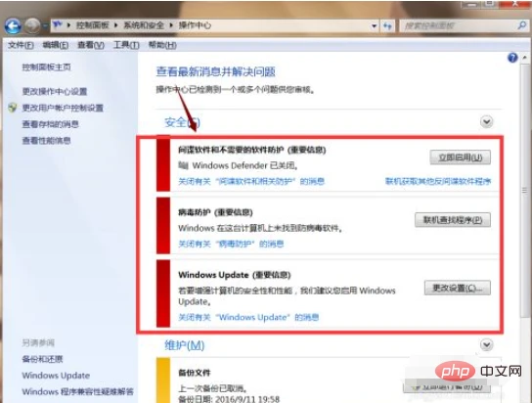This screenshot has height=403, width=532.
Task: Click the 更改设置(C)... button
Action: pos(457,288)
